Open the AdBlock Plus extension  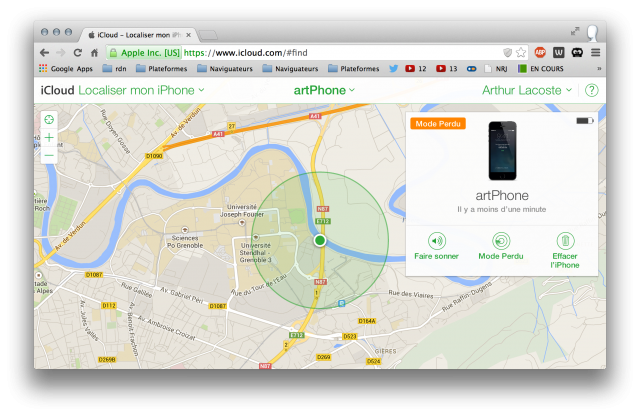tap(540, 52)
